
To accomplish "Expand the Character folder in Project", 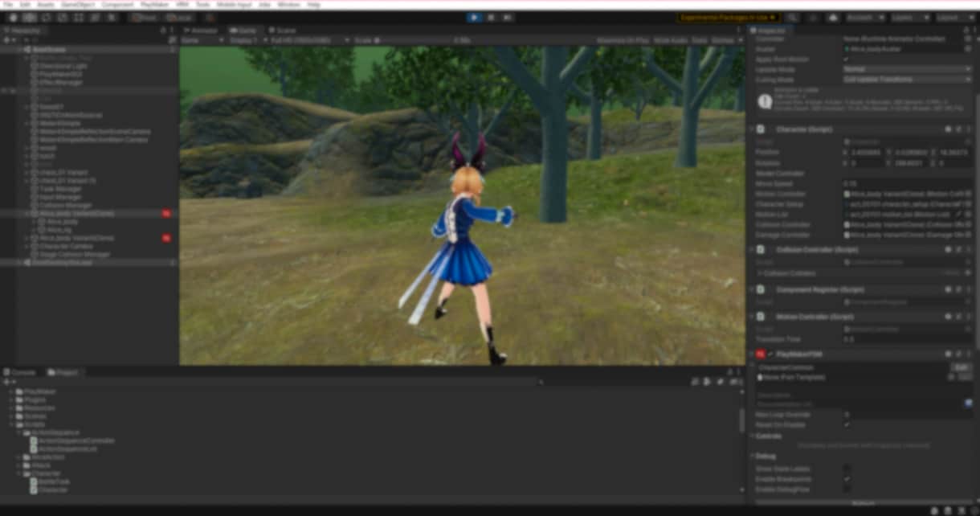I will pos(18,473).
